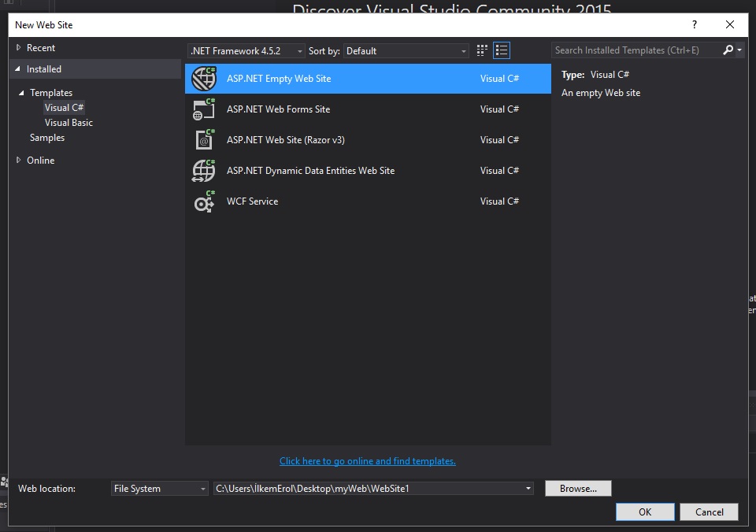Focus the Search Installed Templates field
The width and height of the screenshot is (756, 532).
[636, 50]
